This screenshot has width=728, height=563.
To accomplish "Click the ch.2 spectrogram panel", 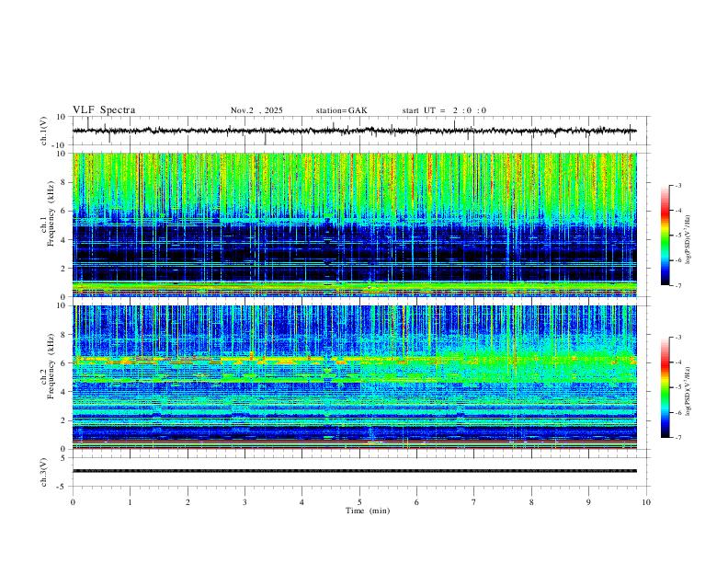I will click(x=355, y=377).
